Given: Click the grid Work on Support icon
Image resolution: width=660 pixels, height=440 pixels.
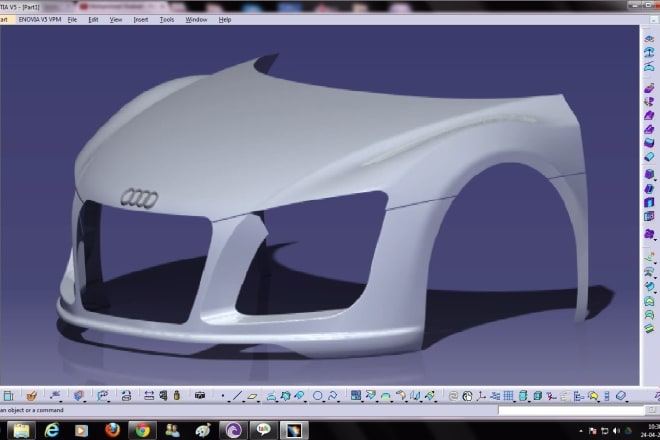Looking at the screenshot, I should [x=508, y=396].
